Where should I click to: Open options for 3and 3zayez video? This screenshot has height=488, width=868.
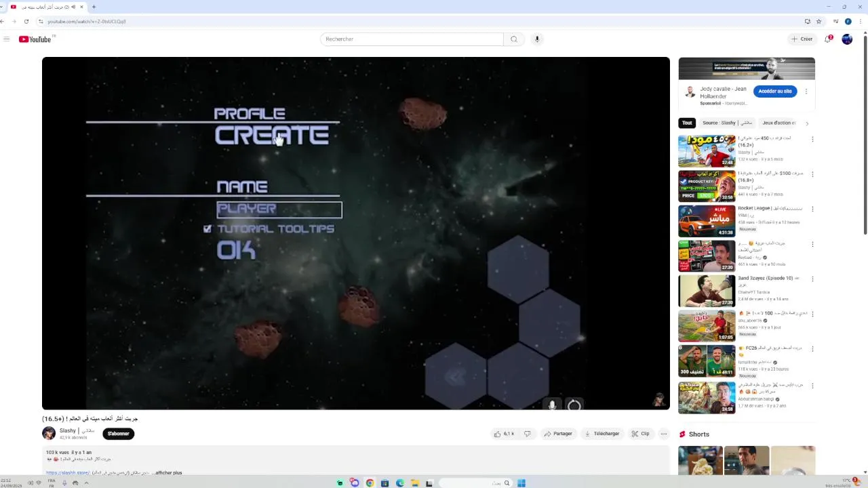coord(812,279)
